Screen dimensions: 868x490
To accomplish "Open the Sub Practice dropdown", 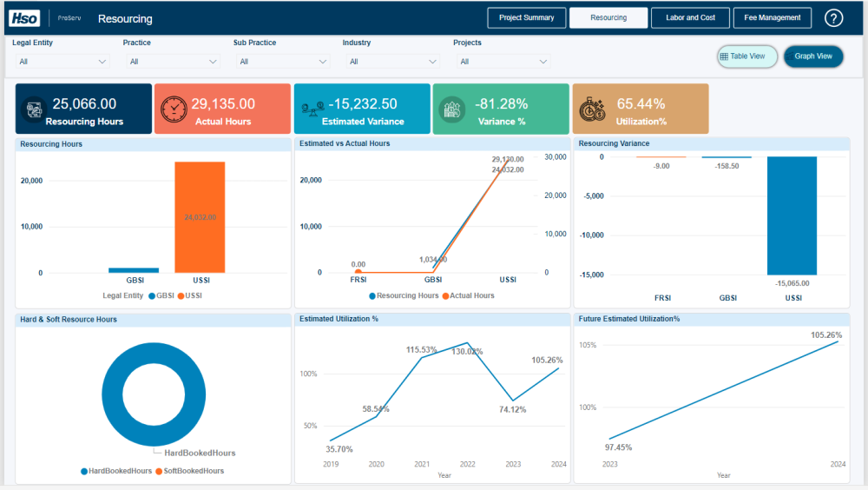I will [x=283, y=62].
